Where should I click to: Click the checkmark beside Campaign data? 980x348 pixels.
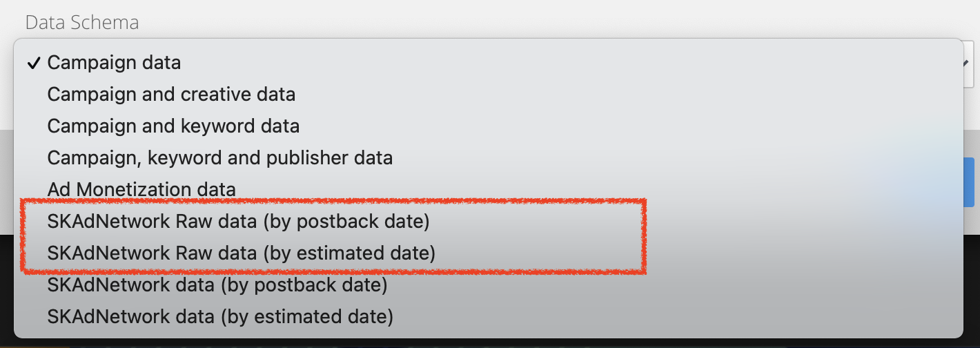pos(33,63)
